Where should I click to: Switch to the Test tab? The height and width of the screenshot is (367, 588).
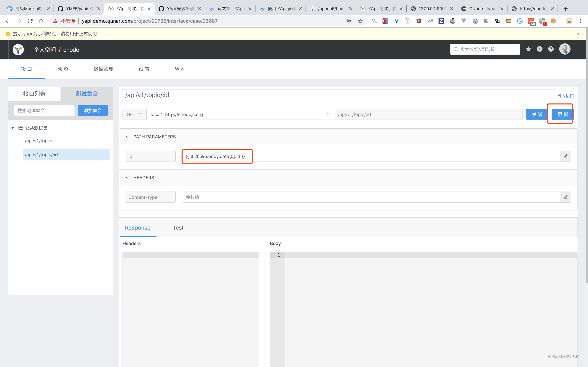coord(178,228)
